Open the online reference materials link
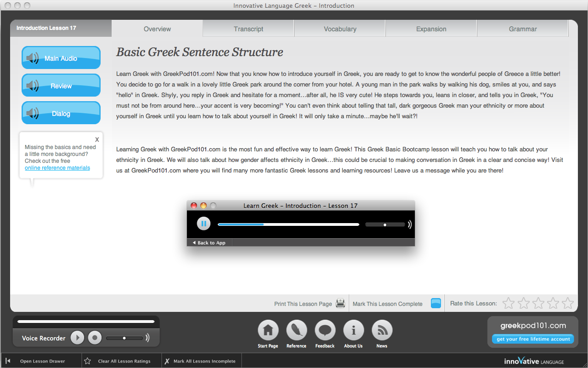This screenshot has width=588, height=368. click(57, 168)
